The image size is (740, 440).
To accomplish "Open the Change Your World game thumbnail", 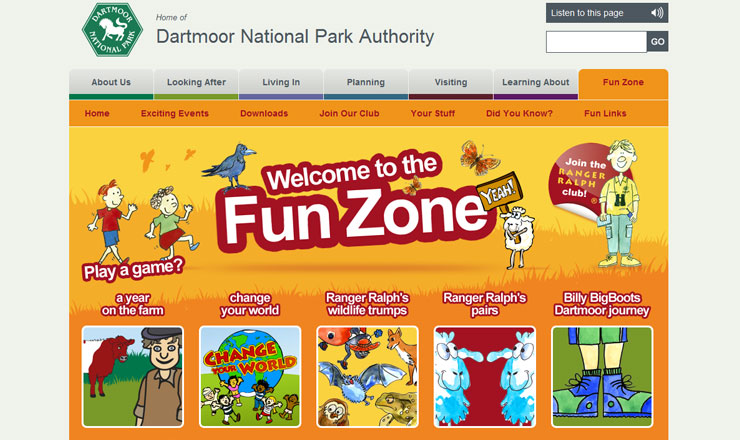I will tap(250, 377).
